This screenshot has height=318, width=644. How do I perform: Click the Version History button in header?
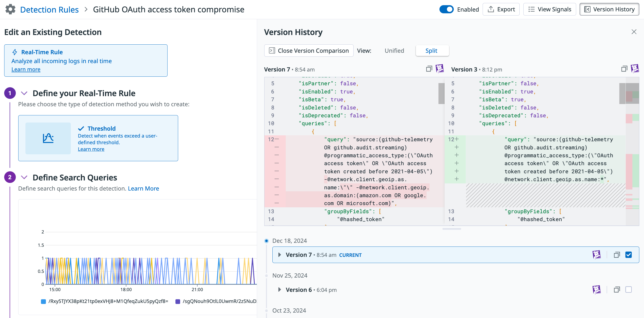pyautogui.click(x=609, y=10)
